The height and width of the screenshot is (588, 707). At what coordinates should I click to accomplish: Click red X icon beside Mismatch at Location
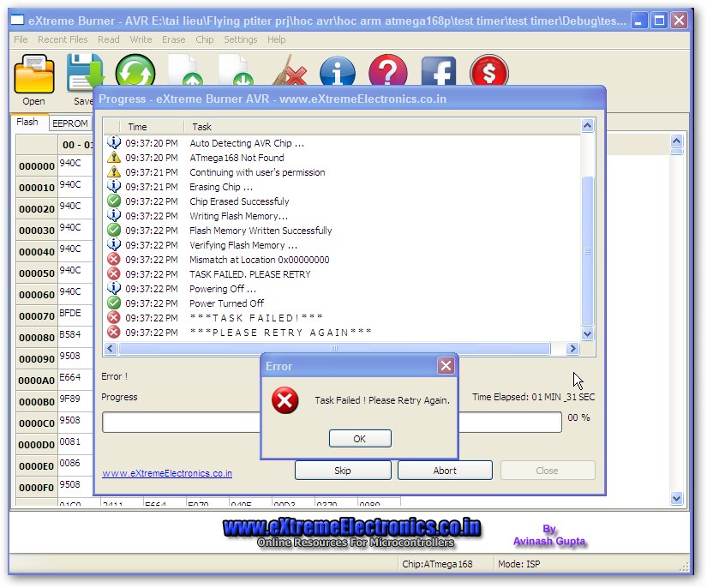[x=114, y=259]
